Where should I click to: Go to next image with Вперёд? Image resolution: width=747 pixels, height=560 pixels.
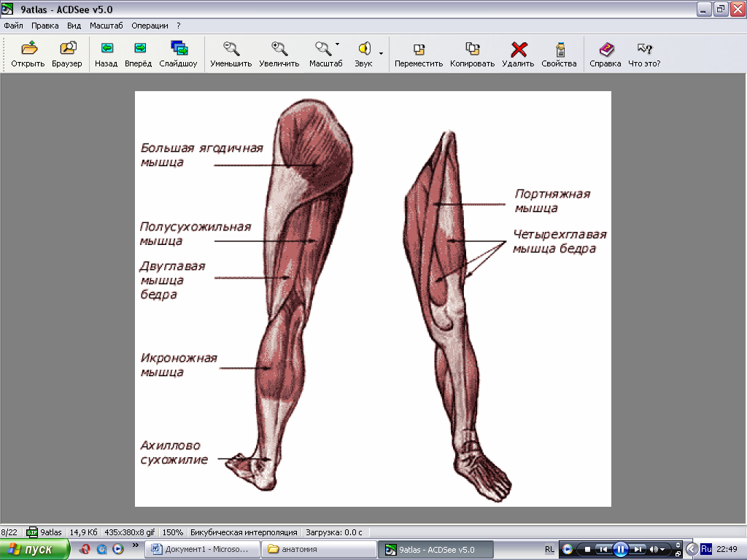click(139, 49)
